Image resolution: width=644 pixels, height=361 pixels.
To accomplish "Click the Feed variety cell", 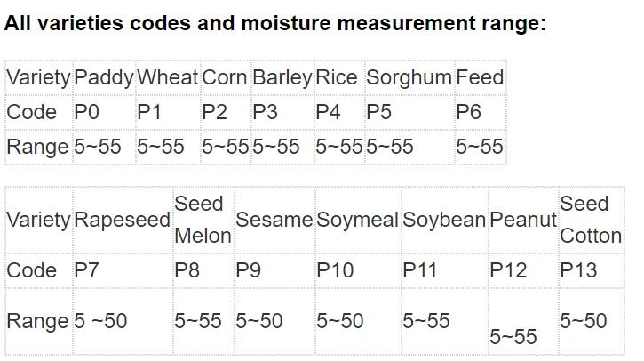I will (480, 77).
